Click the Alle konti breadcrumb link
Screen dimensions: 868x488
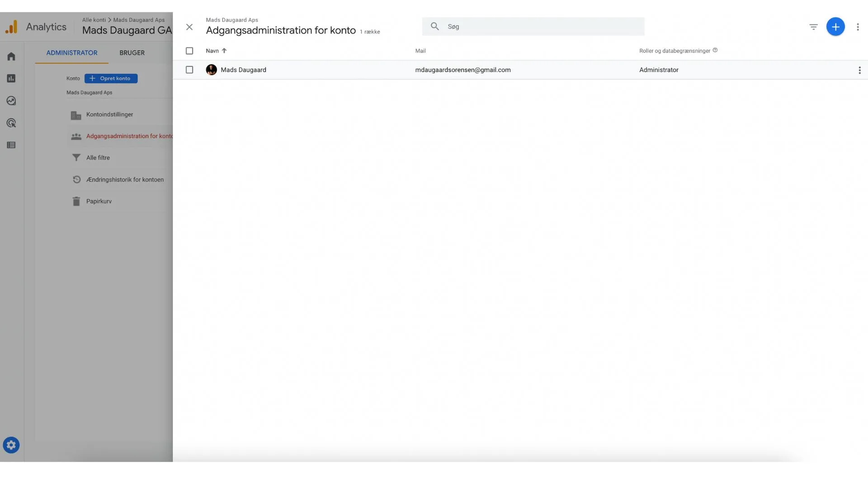(x=94, y=20)
